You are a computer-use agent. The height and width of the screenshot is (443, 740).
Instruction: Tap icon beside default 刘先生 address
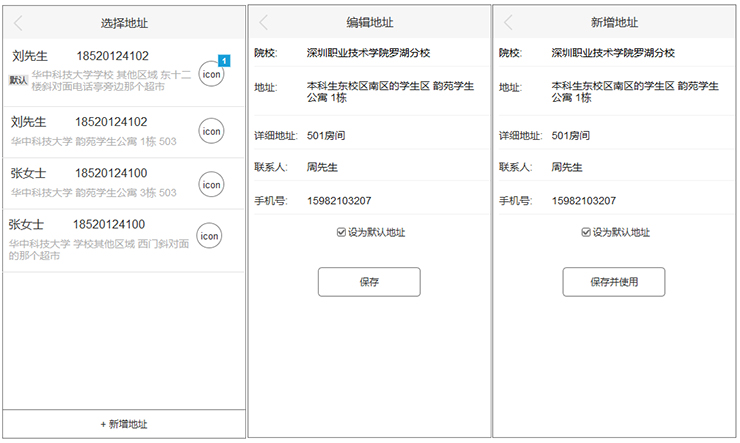coord(212,74)
